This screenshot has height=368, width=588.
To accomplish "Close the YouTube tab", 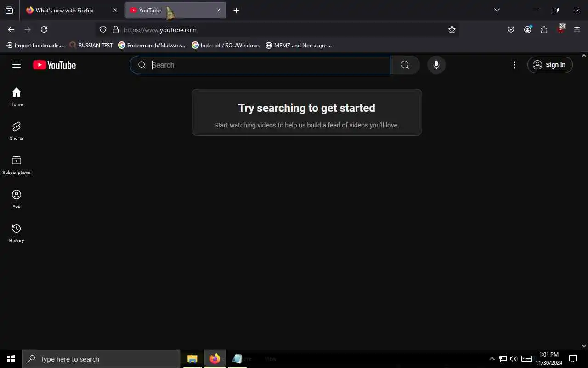I will (219, 10).
